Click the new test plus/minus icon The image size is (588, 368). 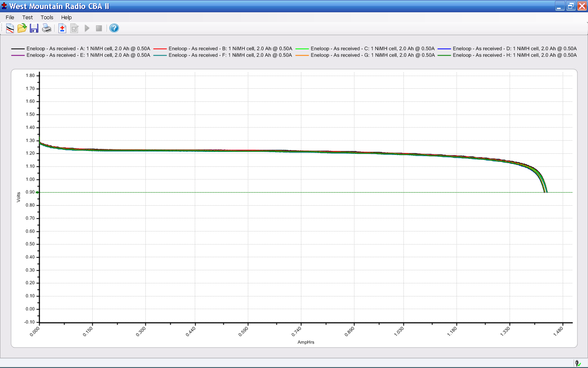62,28
